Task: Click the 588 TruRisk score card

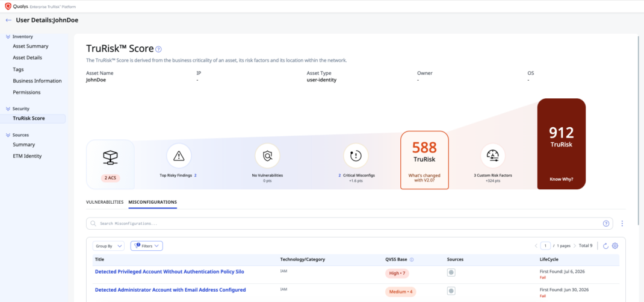Action: coord(424,160)
